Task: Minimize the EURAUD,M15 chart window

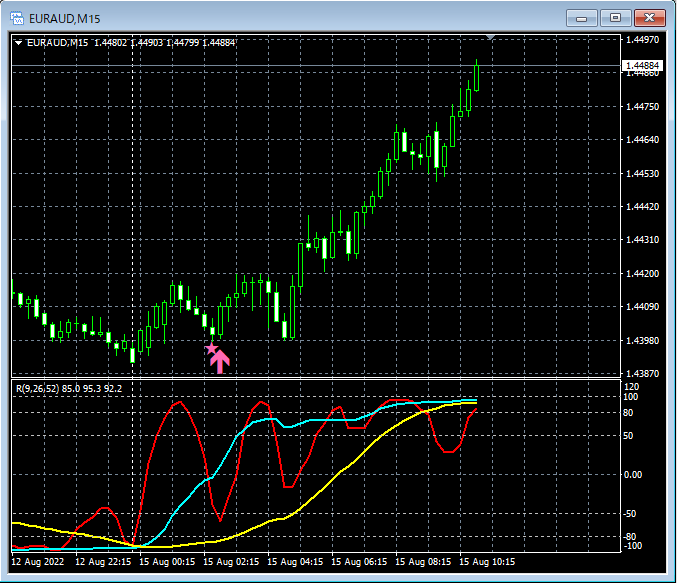Action: pyautogui.click(x=582, y=18)
